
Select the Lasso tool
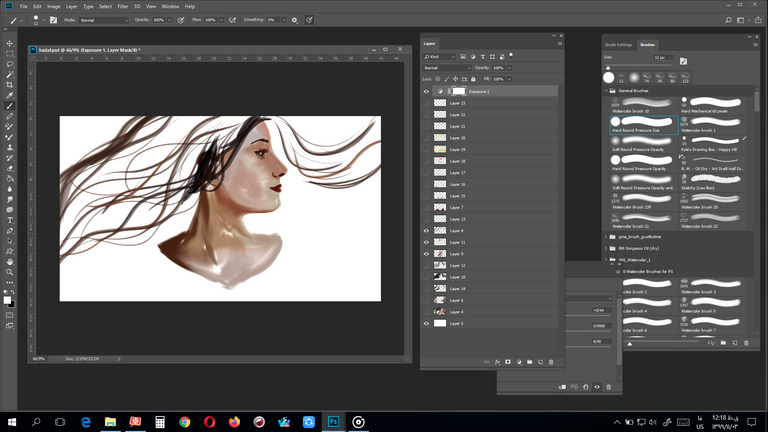pos(9,64)
